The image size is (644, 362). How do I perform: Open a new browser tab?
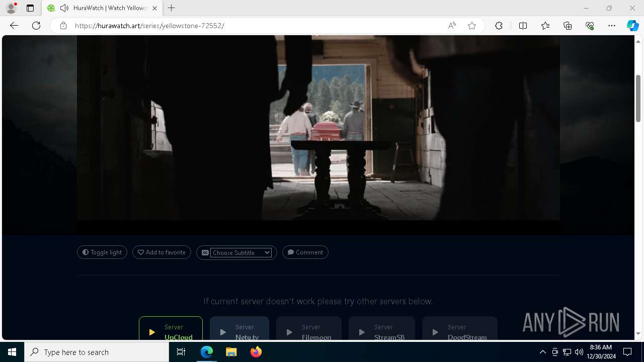[x=172, y=8]
